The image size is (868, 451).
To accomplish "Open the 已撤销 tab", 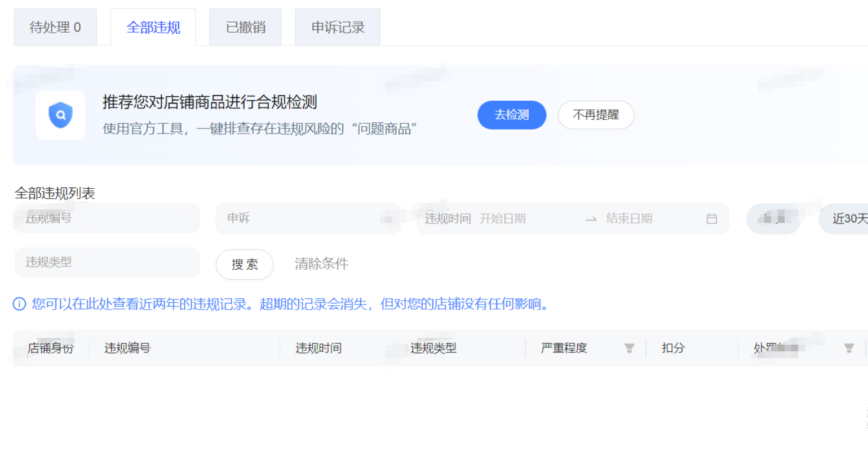I will click(x=245, y=27).
